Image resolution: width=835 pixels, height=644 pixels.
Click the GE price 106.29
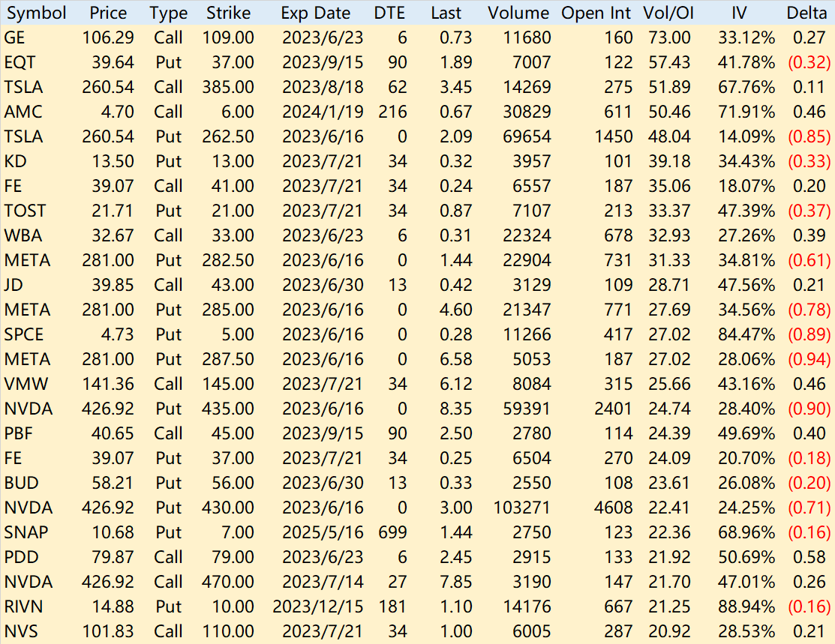coord(108,37)
